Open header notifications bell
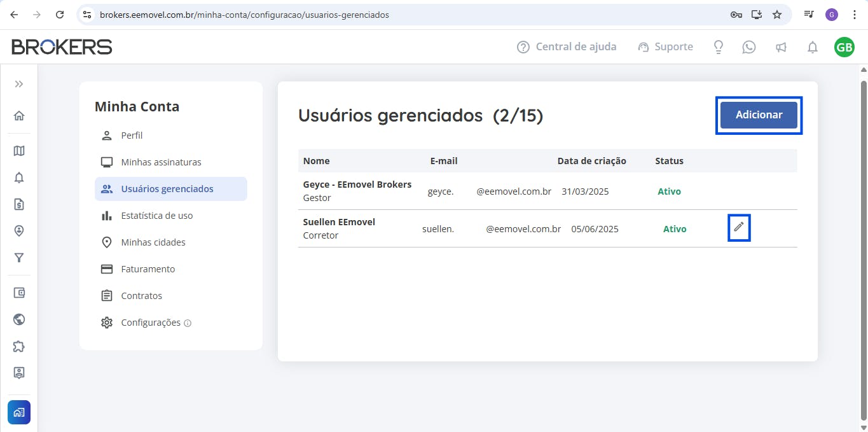 click(x=813, y=47)
